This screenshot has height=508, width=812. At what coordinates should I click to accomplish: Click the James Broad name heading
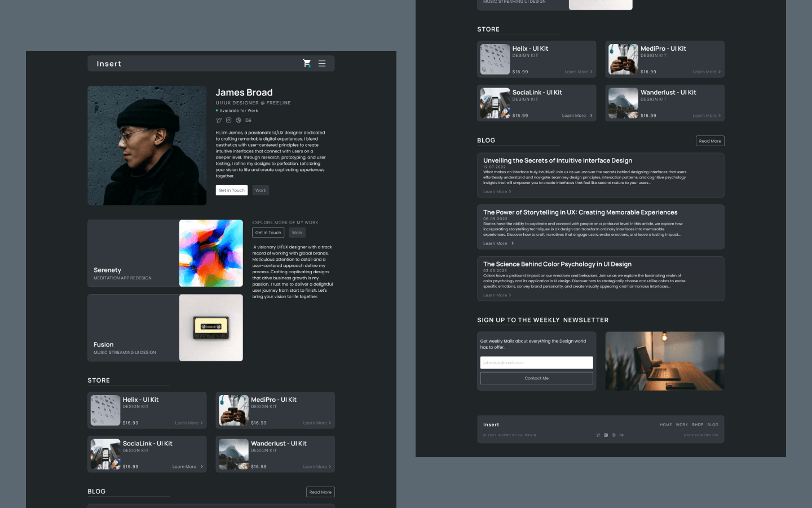244,93
